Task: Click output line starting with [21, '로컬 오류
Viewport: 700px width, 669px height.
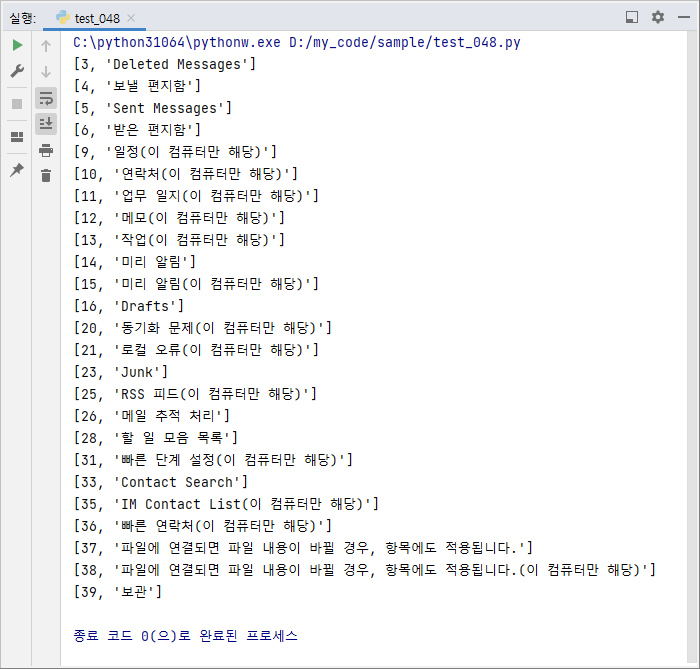Action: (x=196, y=349)
